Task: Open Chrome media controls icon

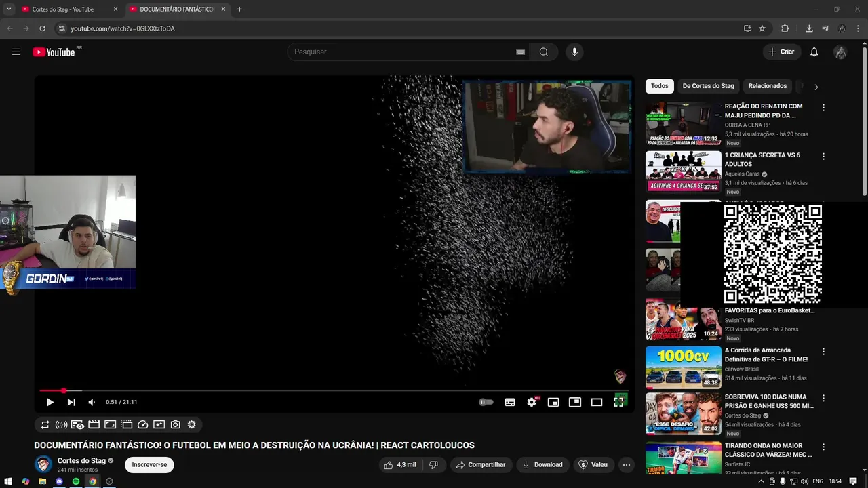Action: pyautogui.click(x=825, y=28)
